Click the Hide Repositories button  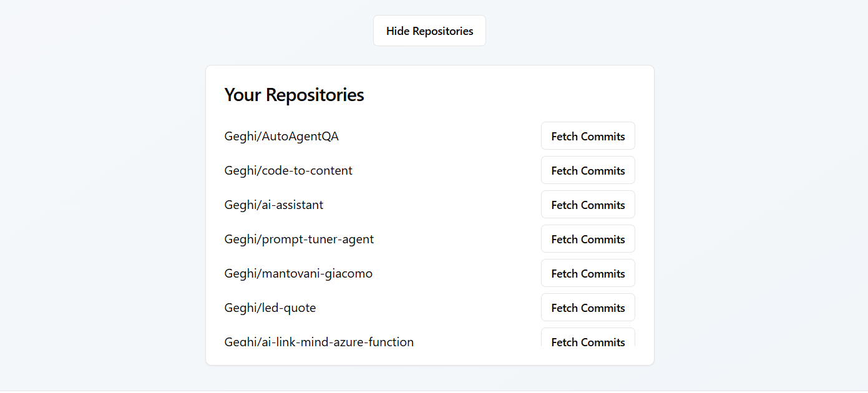pos(429,31)
